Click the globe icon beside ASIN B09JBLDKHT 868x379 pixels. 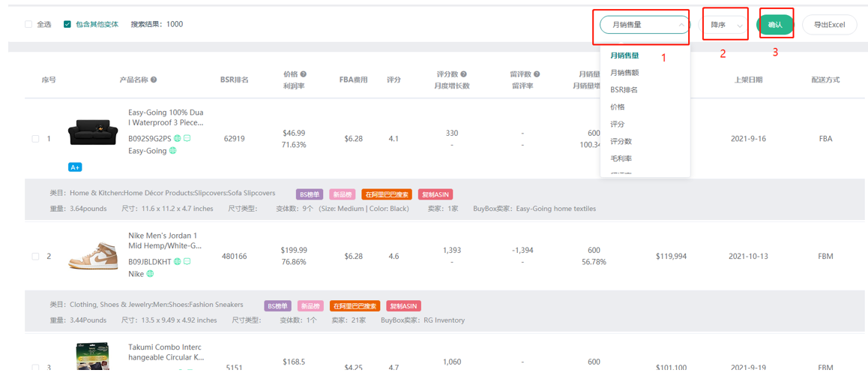click(178, 262)
